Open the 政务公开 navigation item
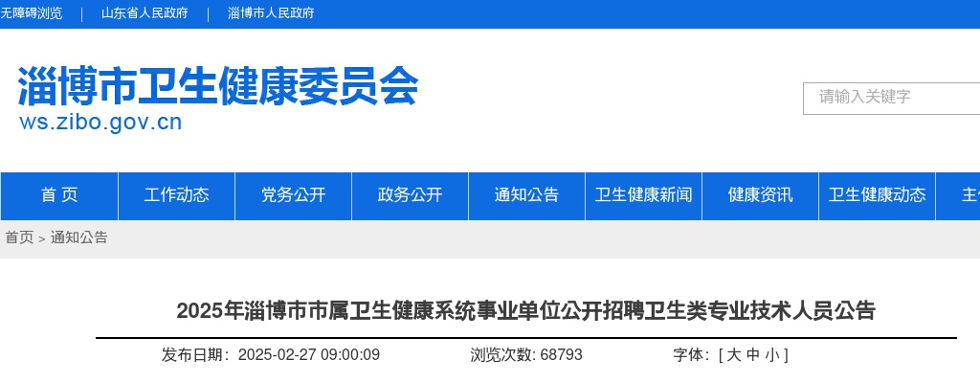Screen dimensions: 980x383 click(411, 195)
